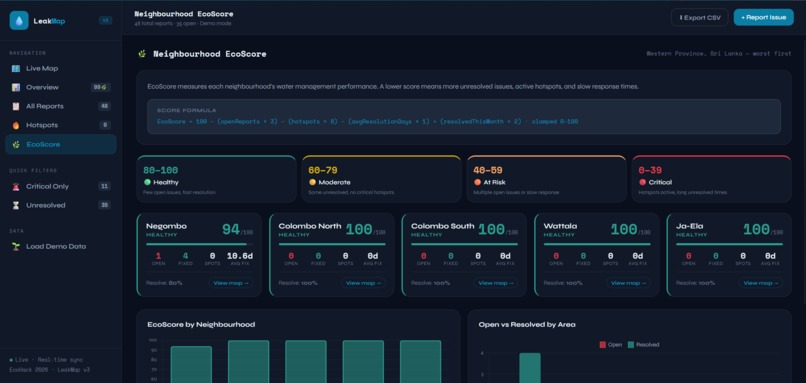The height and width of the screenshot is (383, 806).
Task: Click the Critical Only count badge 11
Action: coord(104,186)
